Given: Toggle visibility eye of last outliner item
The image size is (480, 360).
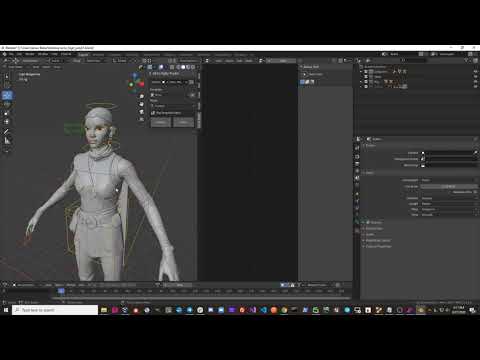Looking at the screenshot, I should click(475, 86).
